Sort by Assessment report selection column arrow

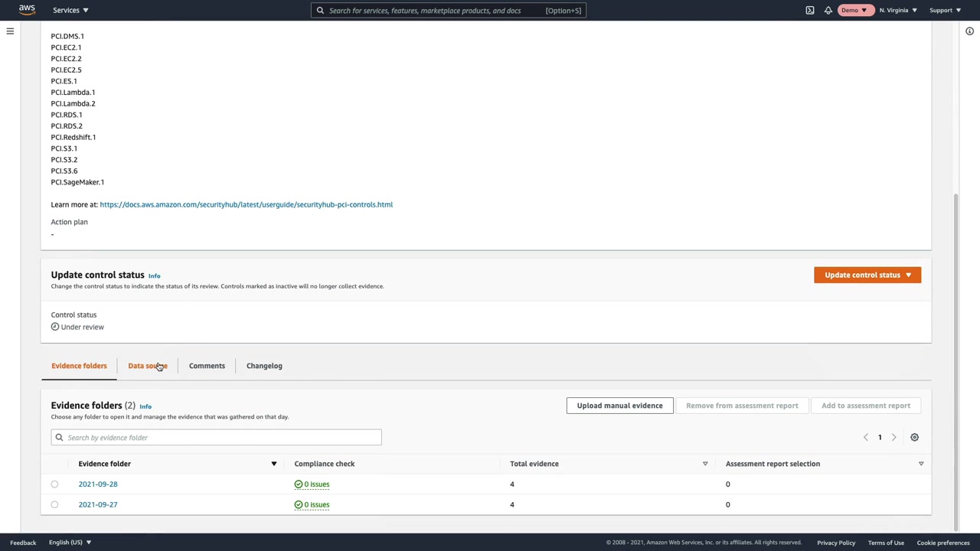coord(921,464)
